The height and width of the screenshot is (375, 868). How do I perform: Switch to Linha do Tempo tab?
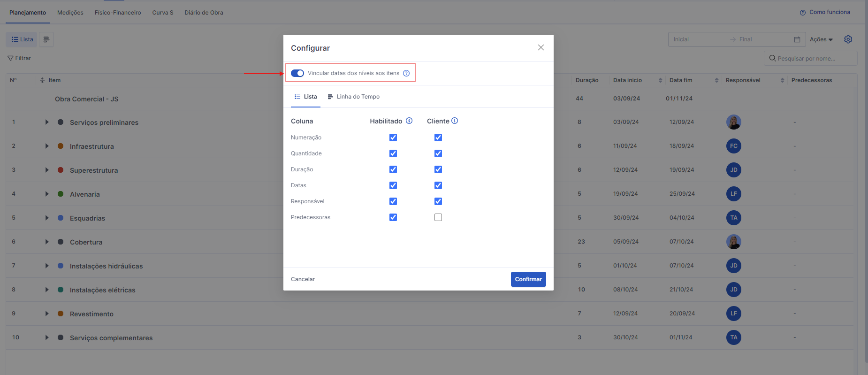pyautogui.click(x=354, y=97)
